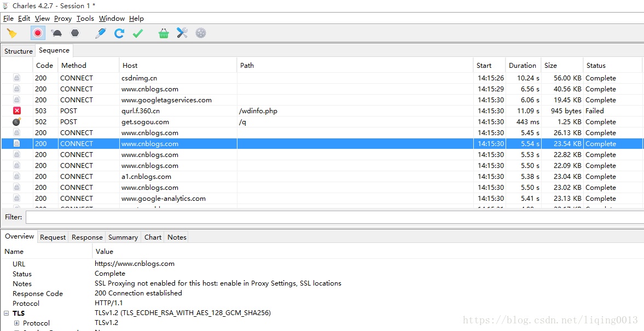Switch to the Request tab
This screenshot has width=644, height=331.
53,237
